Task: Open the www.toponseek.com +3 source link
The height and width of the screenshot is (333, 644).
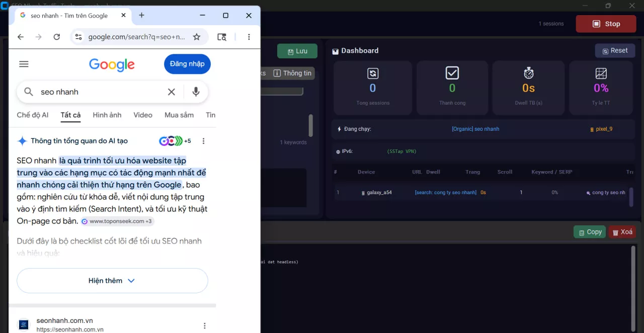Action: click(x=117, y=221)
